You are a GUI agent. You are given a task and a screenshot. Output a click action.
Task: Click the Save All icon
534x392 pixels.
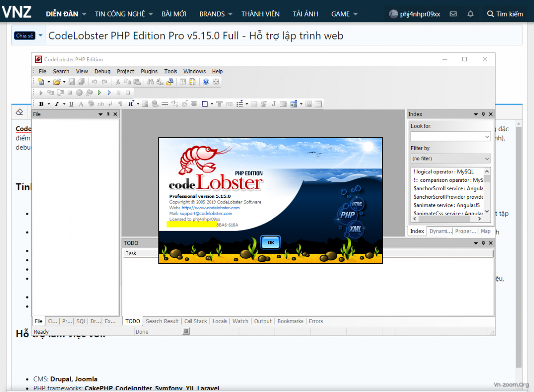coord(81,82)
